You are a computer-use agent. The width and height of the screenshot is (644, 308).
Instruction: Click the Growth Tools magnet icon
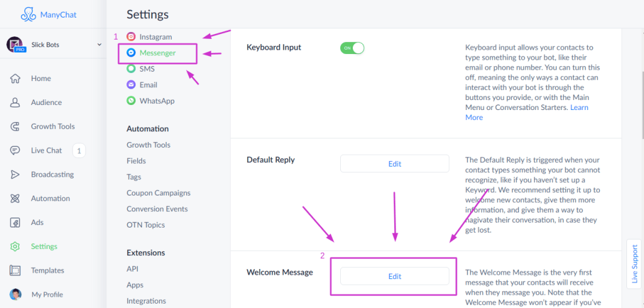(15, 126)
